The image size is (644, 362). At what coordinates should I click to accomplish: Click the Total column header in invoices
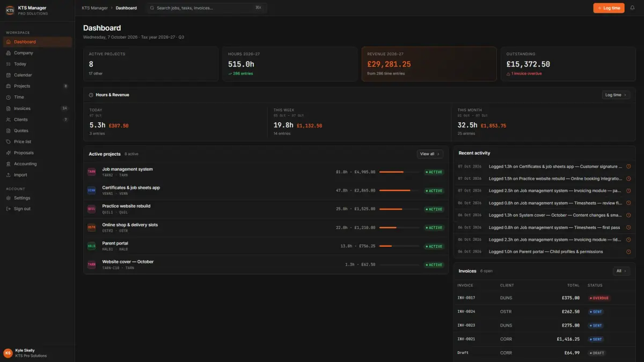[x=573, y=285]
